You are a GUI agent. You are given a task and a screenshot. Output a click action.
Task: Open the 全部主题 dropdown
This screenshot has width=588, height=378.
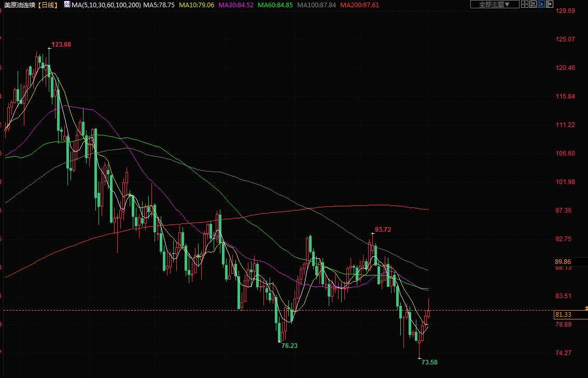click(x=494, y=4)
